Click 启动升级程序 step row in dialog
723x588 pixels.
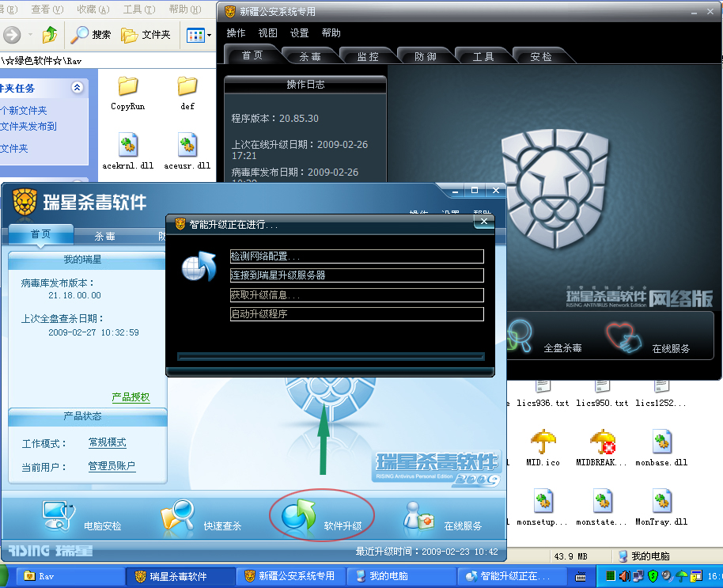coord(357,314)
